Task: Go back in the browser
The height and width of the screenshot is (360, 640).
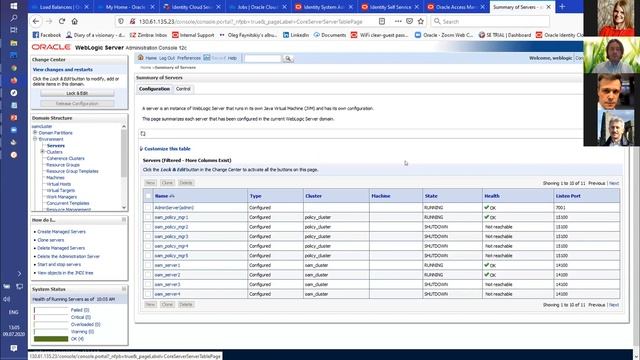Action: 36,21
